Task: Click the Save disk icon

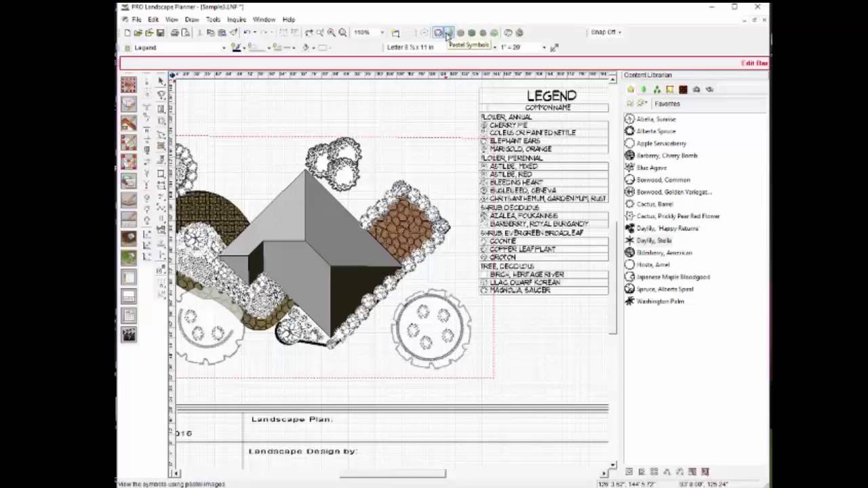Action: point(160,33)
